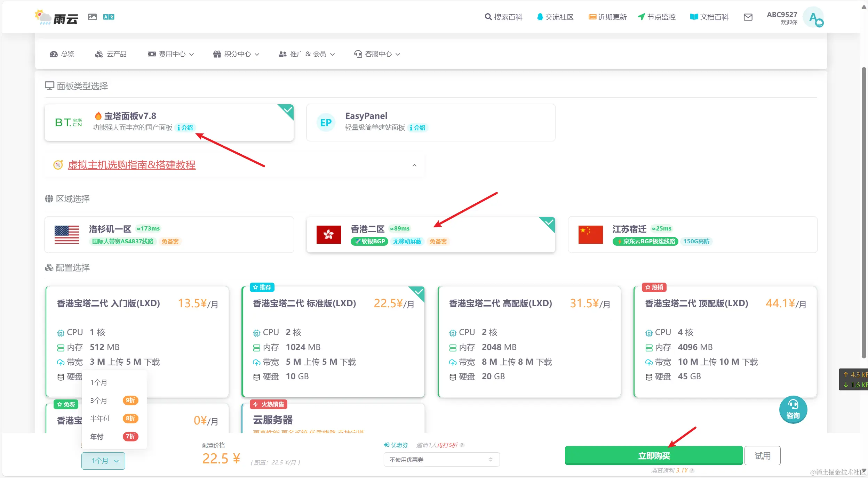
Task: Click the language translate icon
Action: click(109, 17)
